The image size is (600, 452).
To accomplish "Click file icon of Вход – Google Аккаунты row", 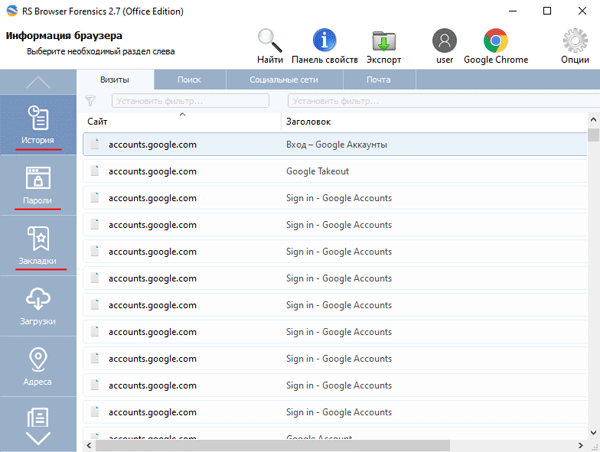I will click(x=95, y=144).
